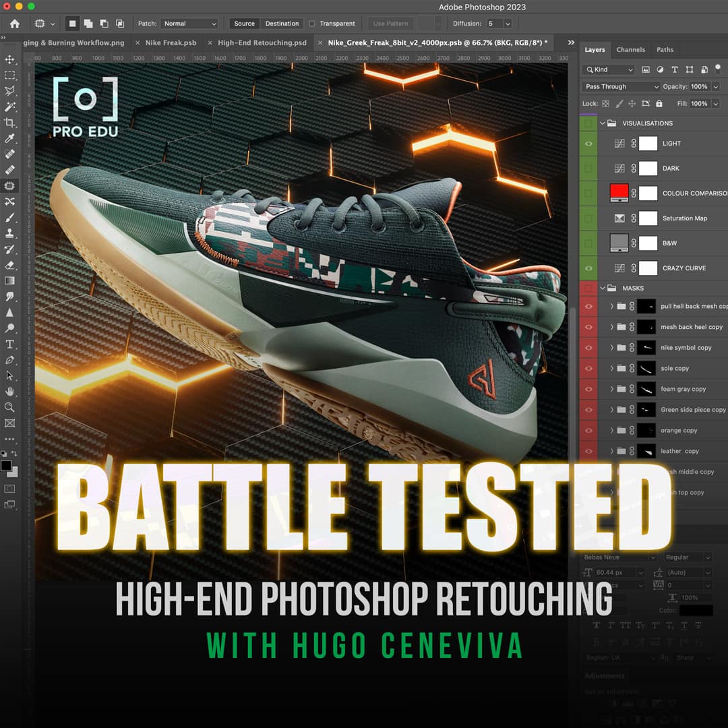
Task: Collapse the VISUALISATIONS group
Action: pyautogui.click(x=602, y=123)
